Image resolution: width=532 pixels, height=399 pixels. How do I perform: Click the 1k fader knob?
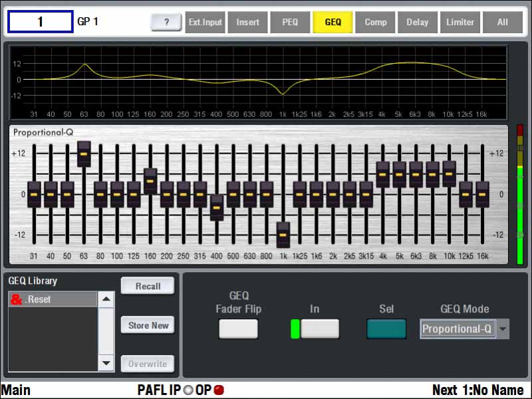pos(283,235)
